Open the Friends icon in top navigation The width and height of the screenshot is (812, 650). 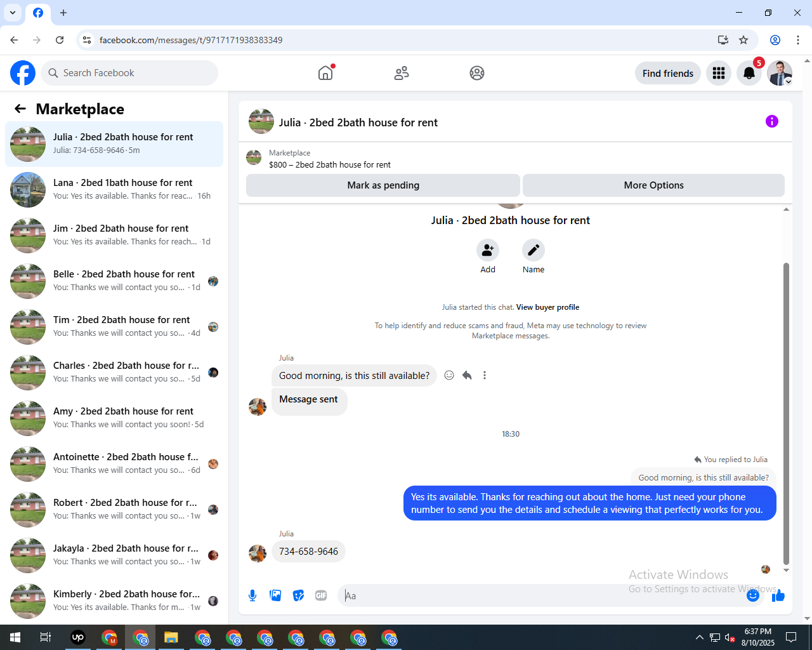(402, 73)
